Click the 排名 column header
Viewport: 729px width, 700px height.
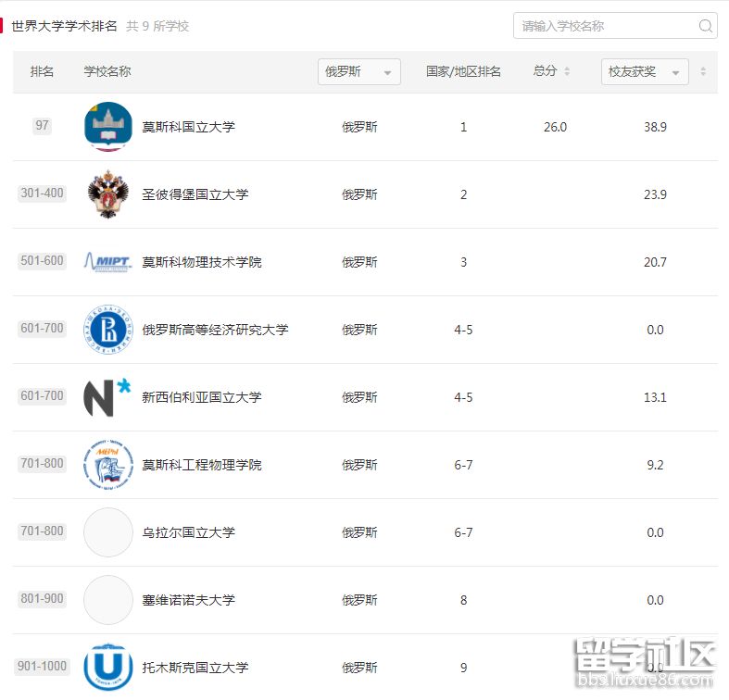[x=42, y=71]
